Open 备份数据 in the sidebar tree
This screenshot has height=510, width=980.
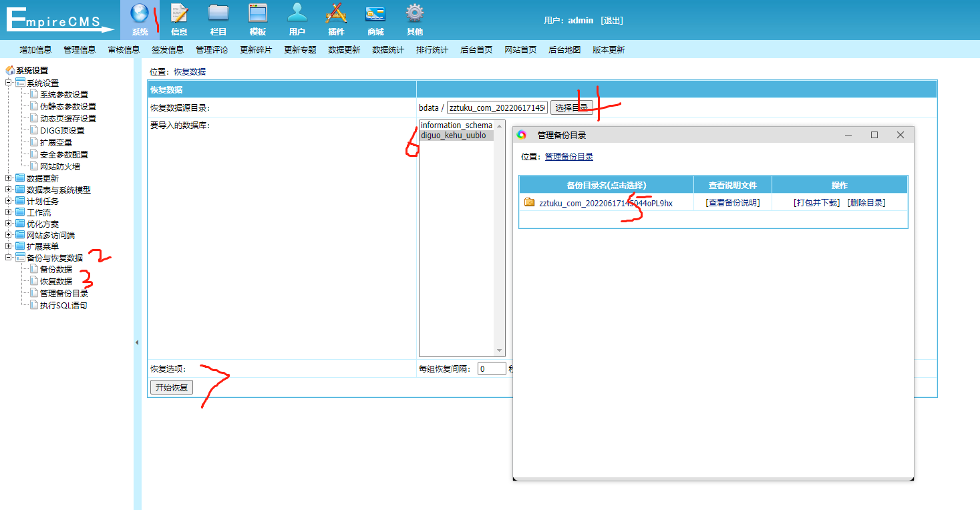pyautogui.click(x=56, y=269)
